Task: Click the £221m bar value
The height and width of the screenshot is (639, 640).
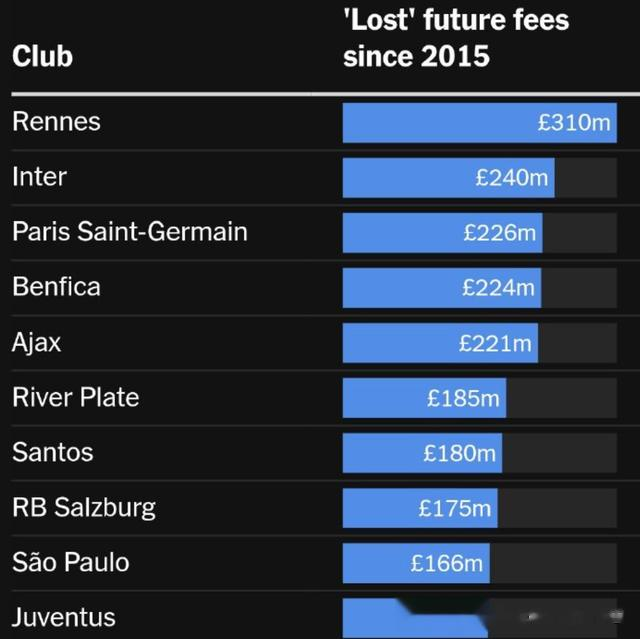Action: [x=495, y=343]
